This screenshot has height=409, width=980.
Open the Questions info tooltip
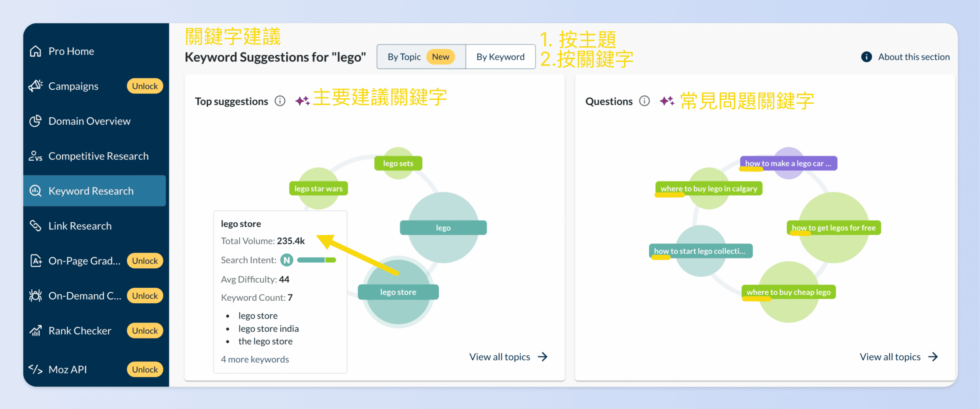[645, 101]
